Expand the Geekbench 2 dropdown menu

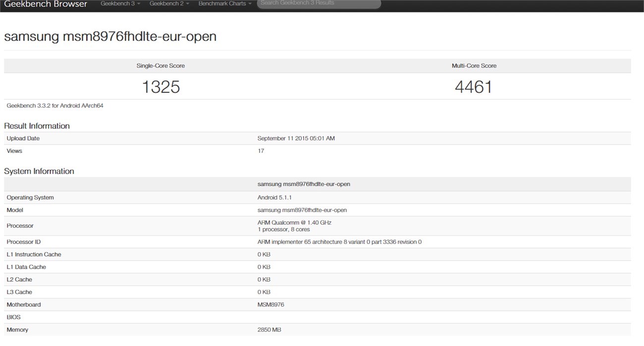click(169, 3)
